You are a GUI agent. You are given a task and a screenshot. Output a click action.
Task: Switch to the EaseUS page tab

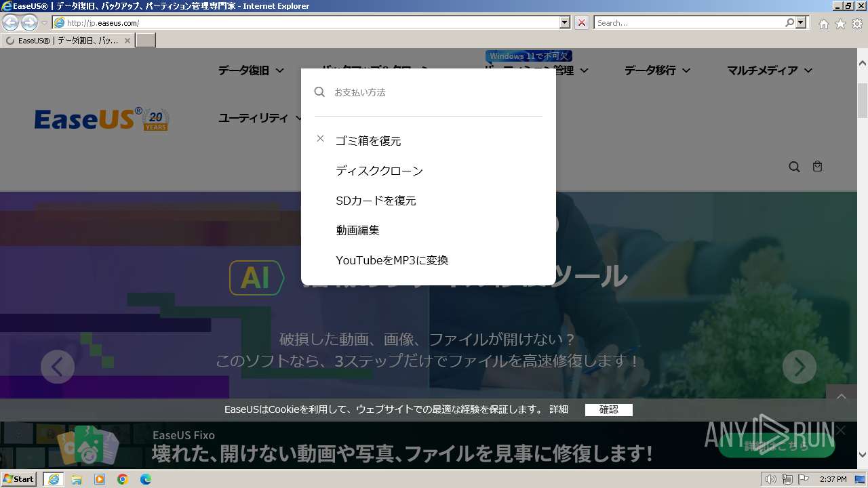[x=68, y=41]
